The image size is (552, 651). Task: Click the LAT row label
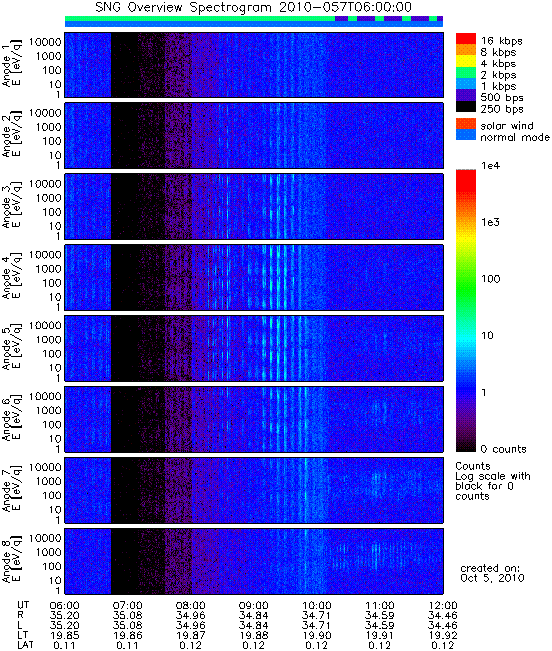25,645
